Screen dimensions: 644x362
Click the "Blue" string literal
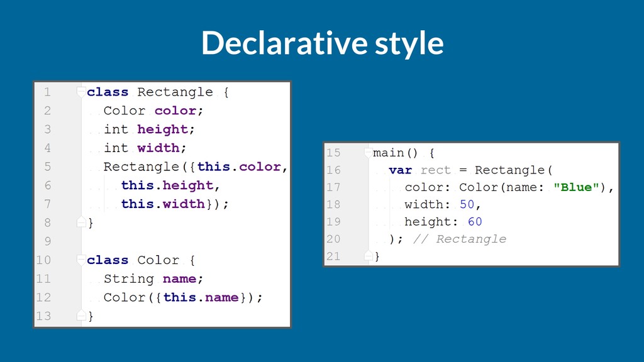[576, 187]
